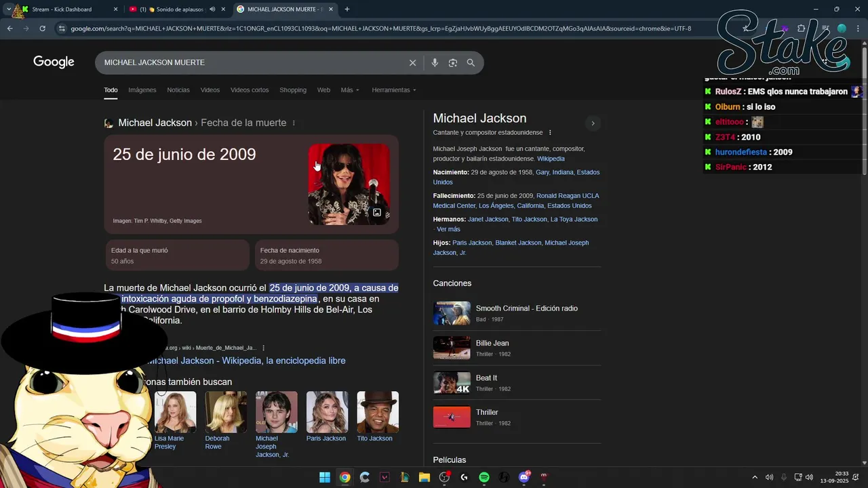Image resolution: width=868 pixels, height=488 pixels.
Task: Open Spotify from the taskbar
Action: (x=484, y=477)
